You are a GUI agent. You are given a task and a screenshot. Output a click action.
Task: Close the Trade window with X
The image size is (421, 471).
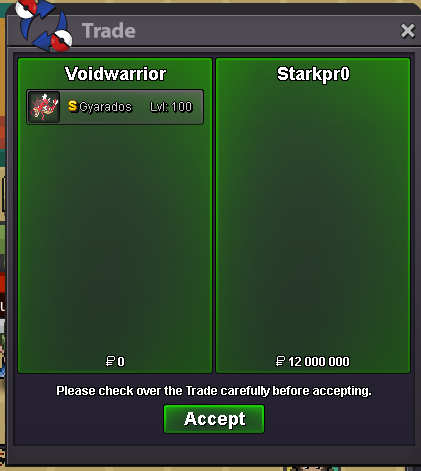coord(407,31)
